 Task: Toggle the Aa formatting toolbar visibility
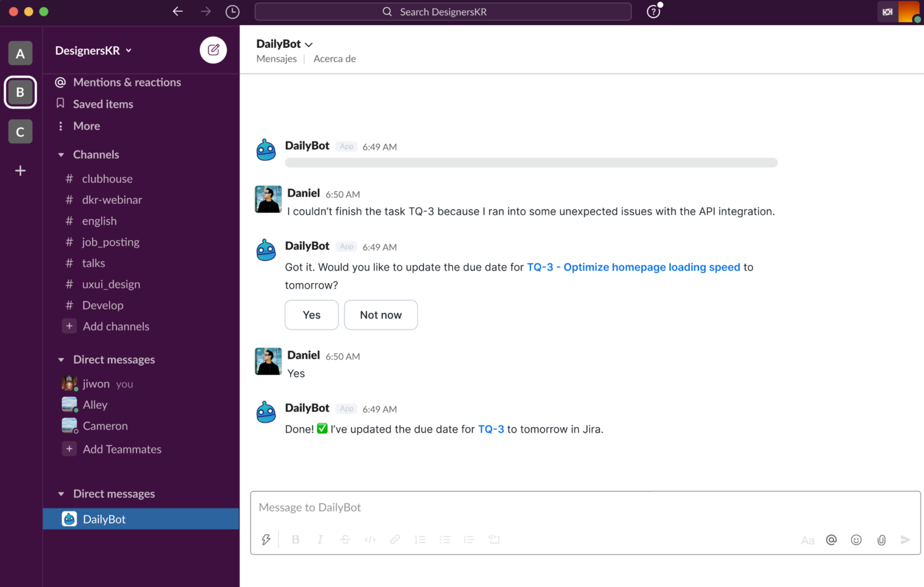point(807,540)
